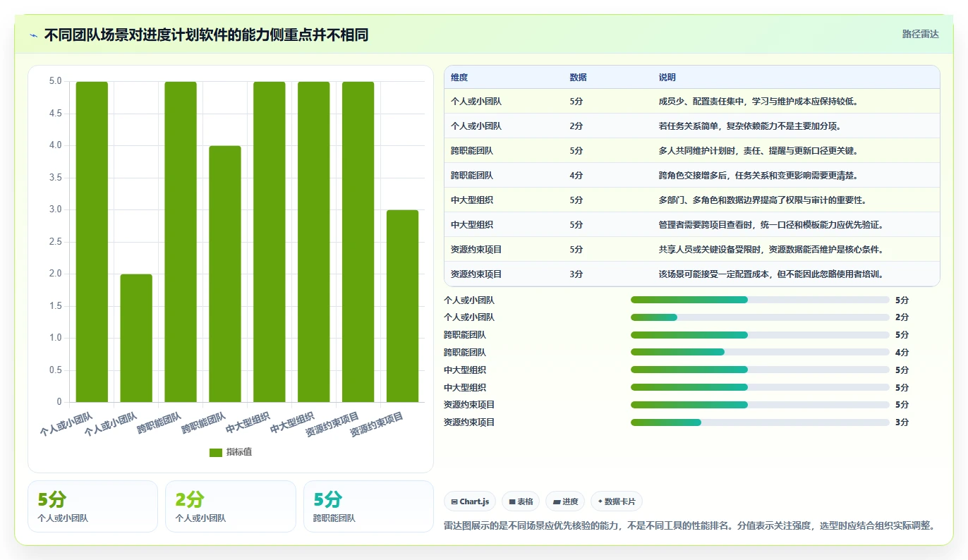The image size is (968, 560).
Task: Click the green legend swatch for 指标值
Action: 216,453
